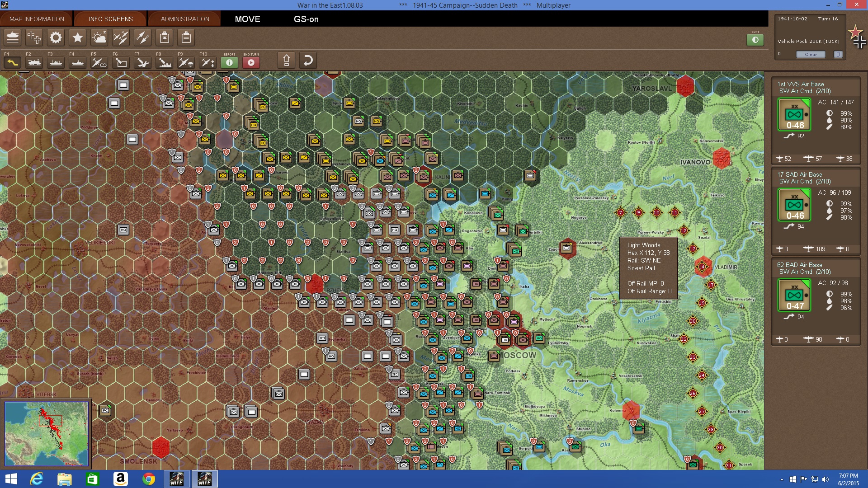
Task: Click the numbered marker 7 on map
Action: [620, 212]
